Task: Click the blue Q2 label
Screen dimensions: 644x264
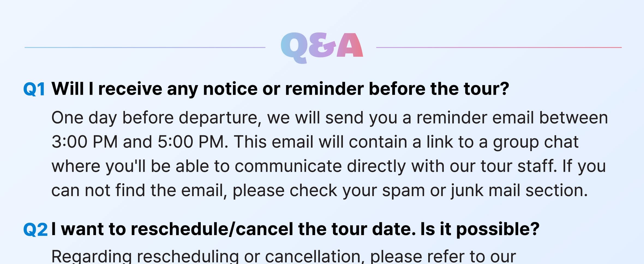Action: pyautogui.click(x=35, y=229)
